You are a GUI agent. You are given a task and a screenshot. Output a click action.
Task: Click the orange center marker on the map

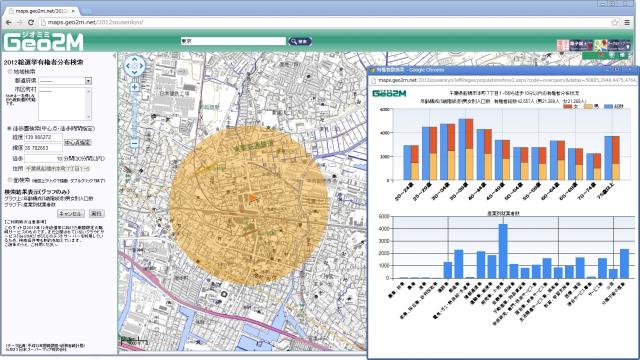[253, 198]
